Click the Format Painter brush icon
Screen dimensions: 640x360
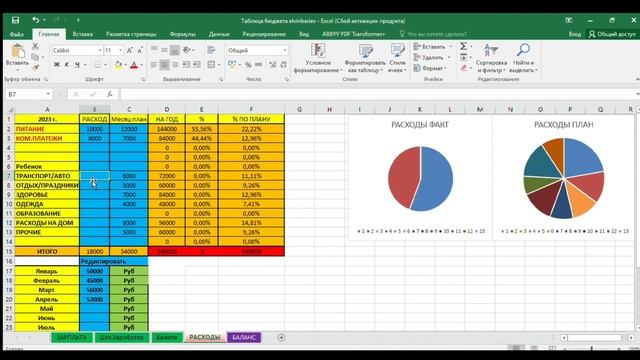point(35,67)
